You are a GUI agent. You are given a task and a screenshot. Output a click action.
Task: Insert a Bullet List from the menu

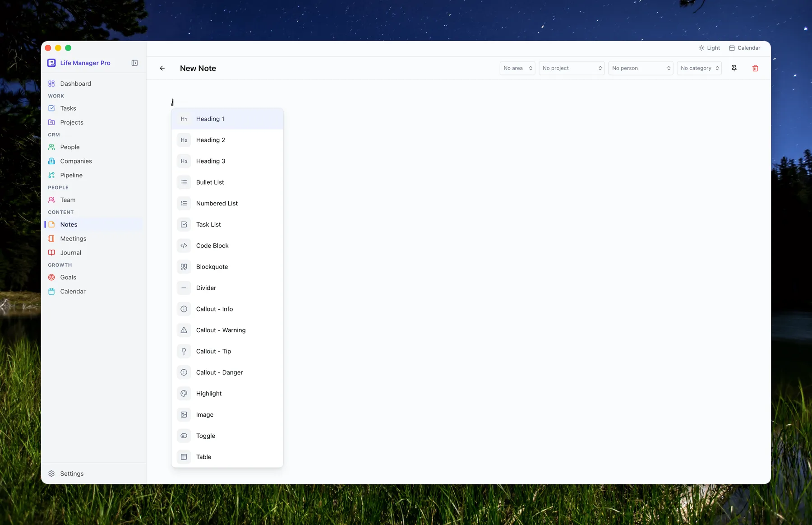[x=227, y=182]
